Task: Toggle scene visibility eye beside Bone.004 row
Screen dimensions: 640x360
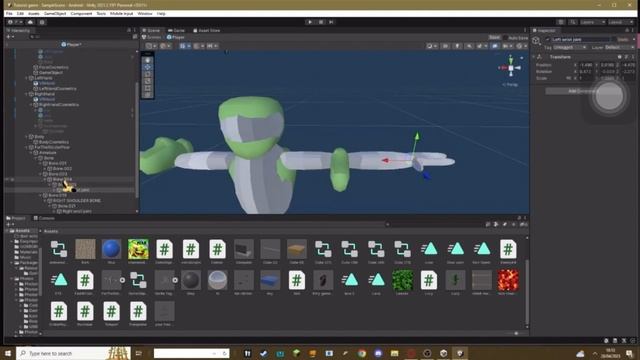Action: click(7, 179)
